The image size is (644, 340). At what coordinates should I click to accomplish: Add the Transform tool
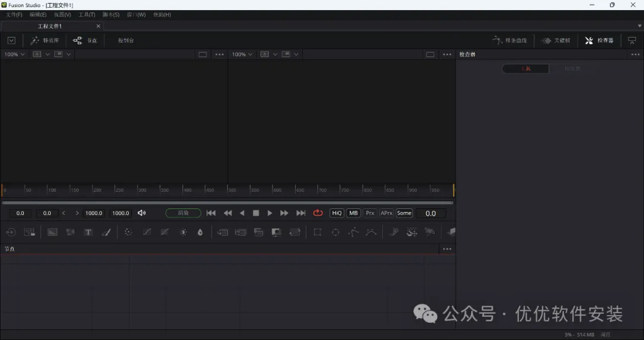295,232
